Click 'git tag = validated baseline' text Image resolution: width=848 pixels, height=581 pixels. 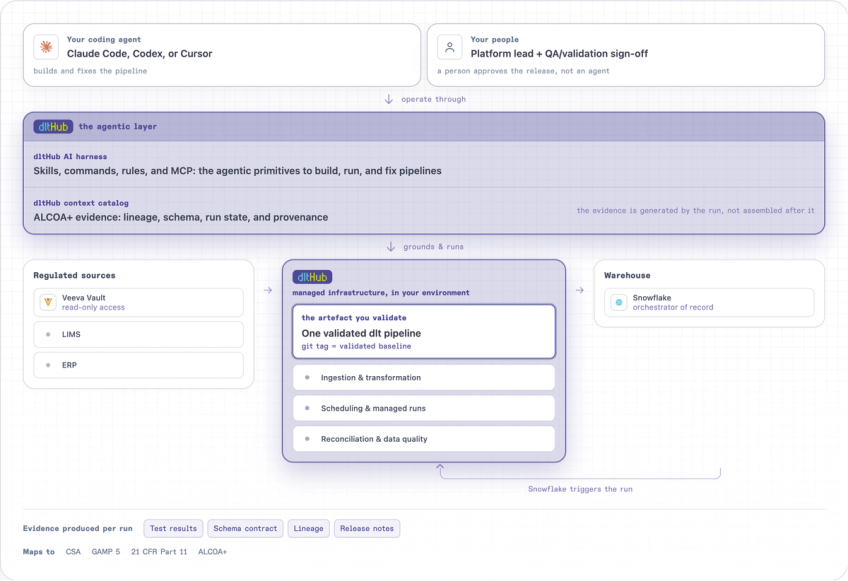pyautogui.click(x=356, y=346)
